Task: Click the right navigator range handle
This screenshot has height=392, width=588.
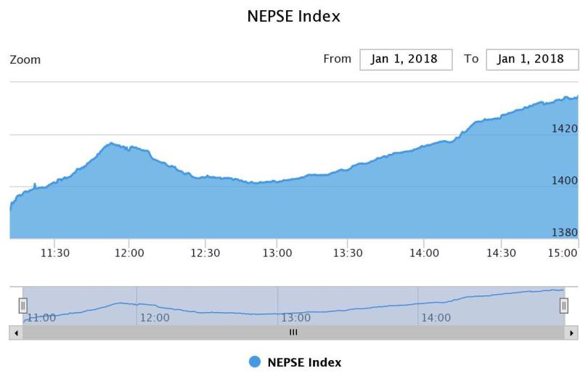Action: [564, 306]
